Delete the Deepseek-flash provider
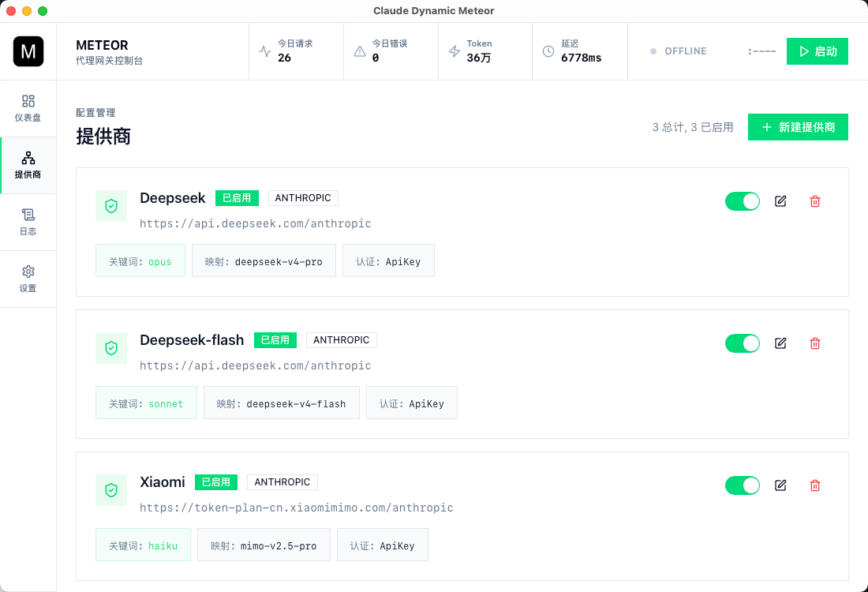The width and height of the screenshot is (868, 592). click(815, 343)
